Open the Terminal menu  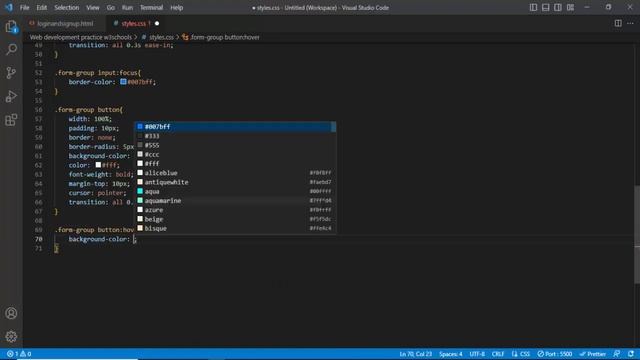point(151,8)
